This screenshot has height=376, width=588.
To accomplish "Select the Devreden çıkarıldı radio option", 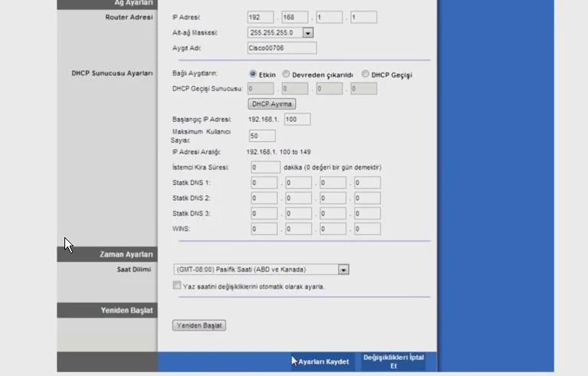I will (286, 74).
